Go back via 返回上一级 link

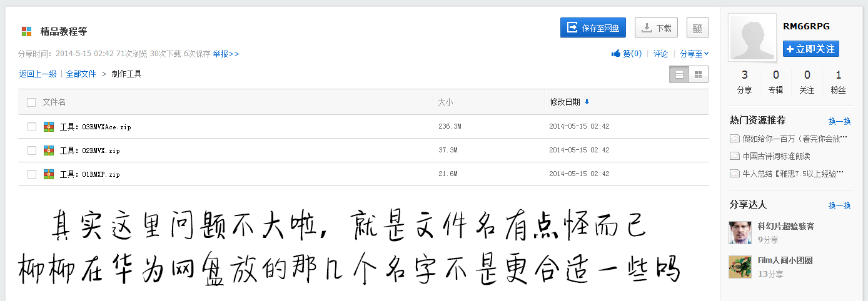tap(38, 74)
